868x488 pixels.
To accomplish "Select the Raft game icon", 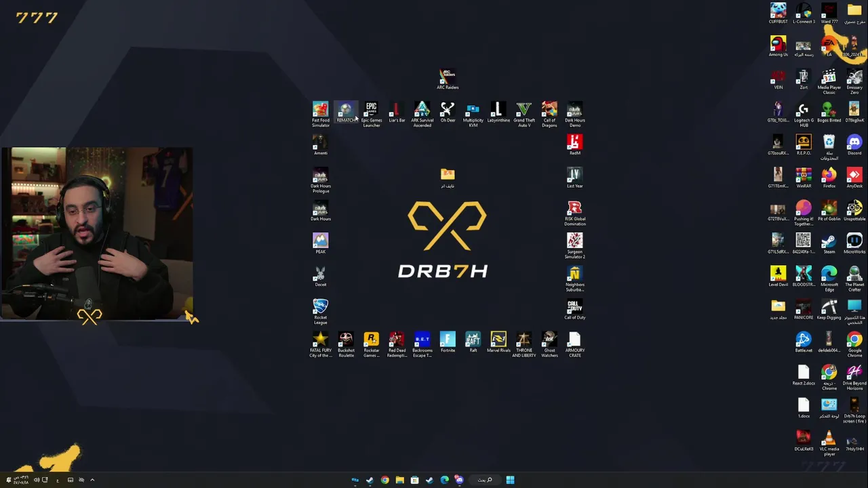I will pos(473,343).
